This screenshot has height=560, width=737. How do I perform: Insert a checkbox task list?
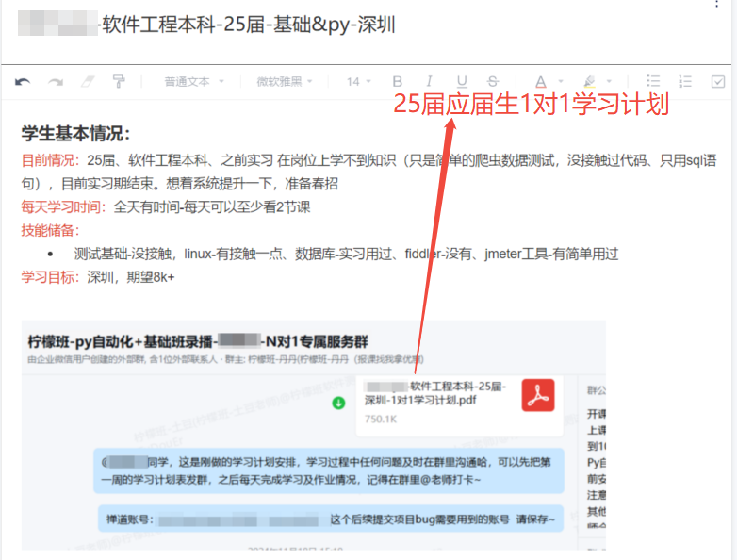click(x=717, y=82)
